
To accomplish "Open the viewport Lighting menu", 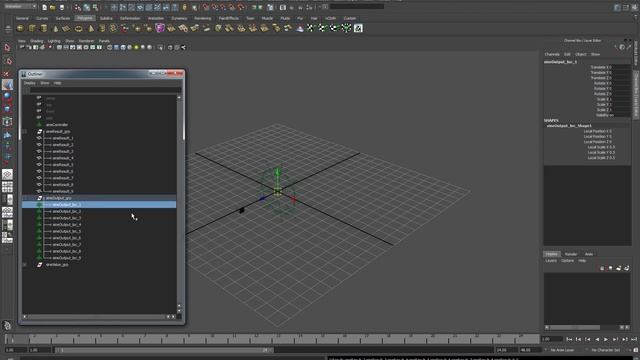I will 54,41.
